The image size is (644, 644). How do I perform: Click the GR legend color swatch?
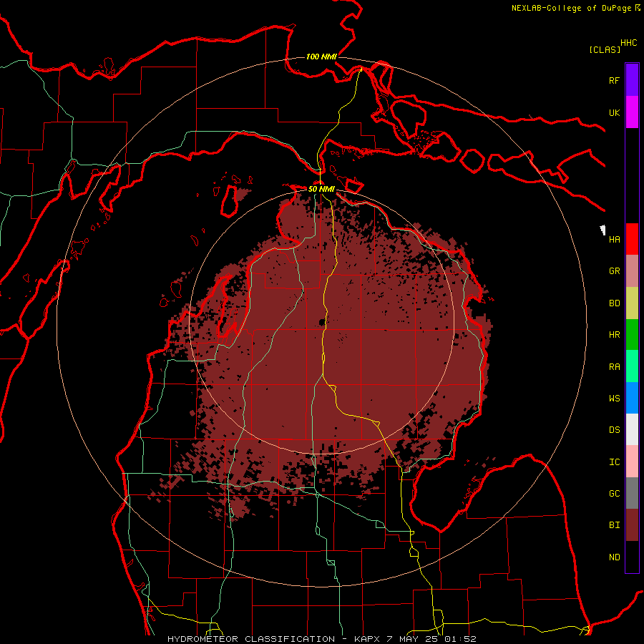click(632, 271)
